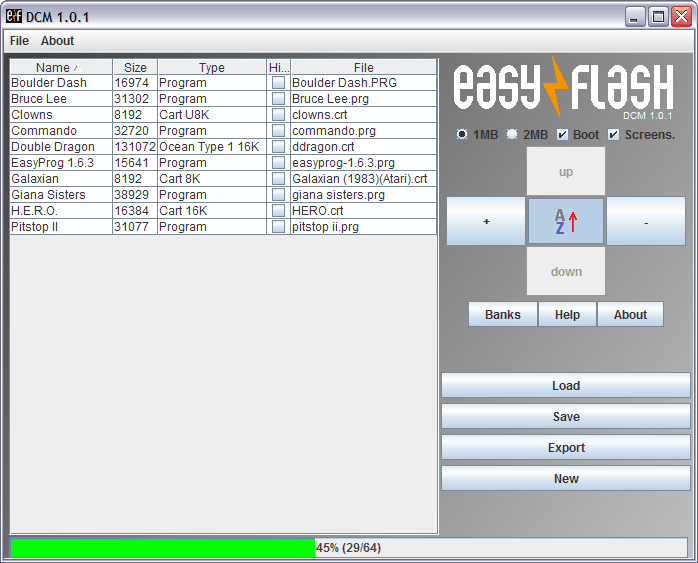The height and width of the screenshot is (563, 698).
Task: Select the Boulder Dash name cell
Action: pos(61,83)
